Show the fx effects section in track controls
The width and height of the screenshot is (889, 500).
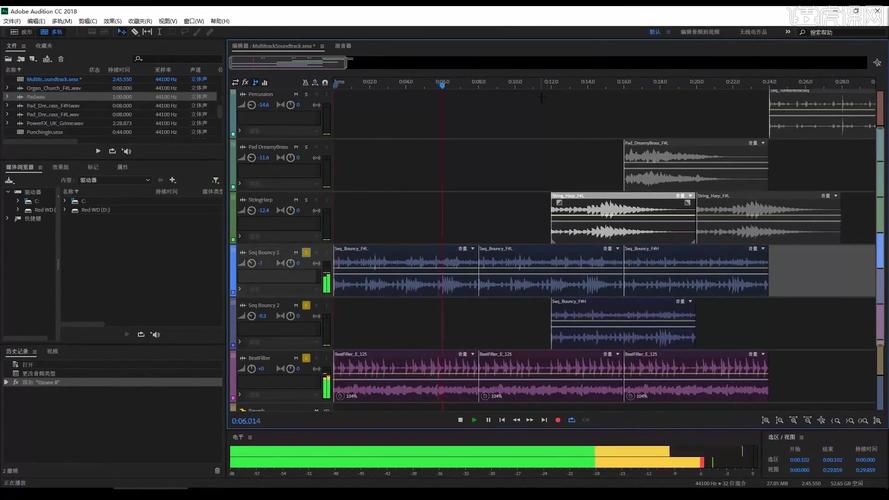(x=245, y=82)
